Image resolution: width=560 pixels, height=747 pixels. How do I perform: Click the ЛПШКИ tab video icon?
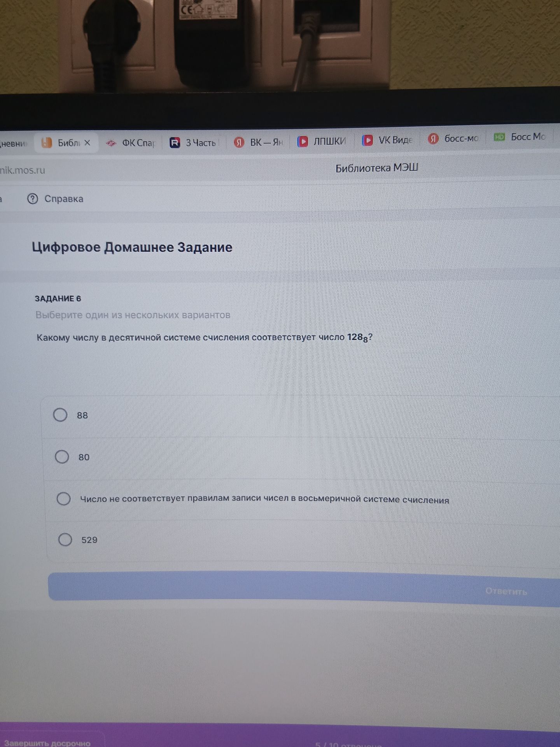pos(303,141)
